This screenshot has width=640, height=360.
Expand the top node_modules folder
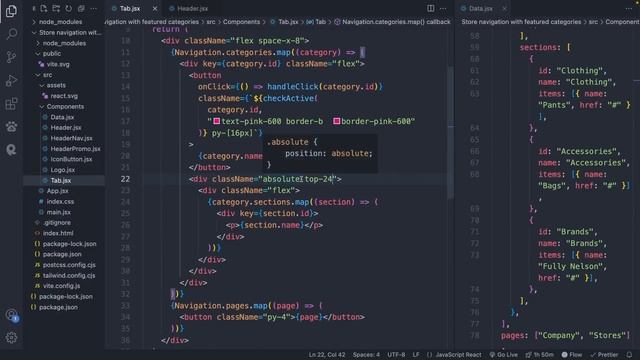pyautogui.click(x=60, y=22)
